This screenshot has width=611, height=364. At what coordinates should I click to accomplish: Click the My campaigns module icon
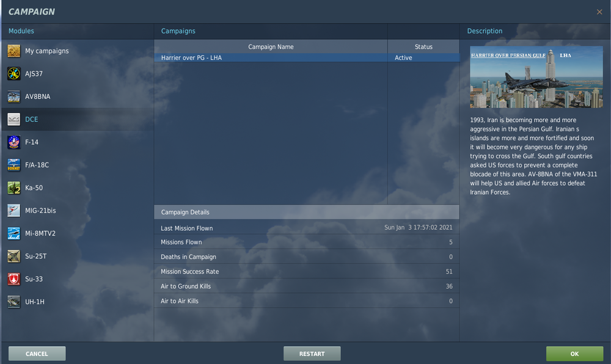[x=13, y=51]
